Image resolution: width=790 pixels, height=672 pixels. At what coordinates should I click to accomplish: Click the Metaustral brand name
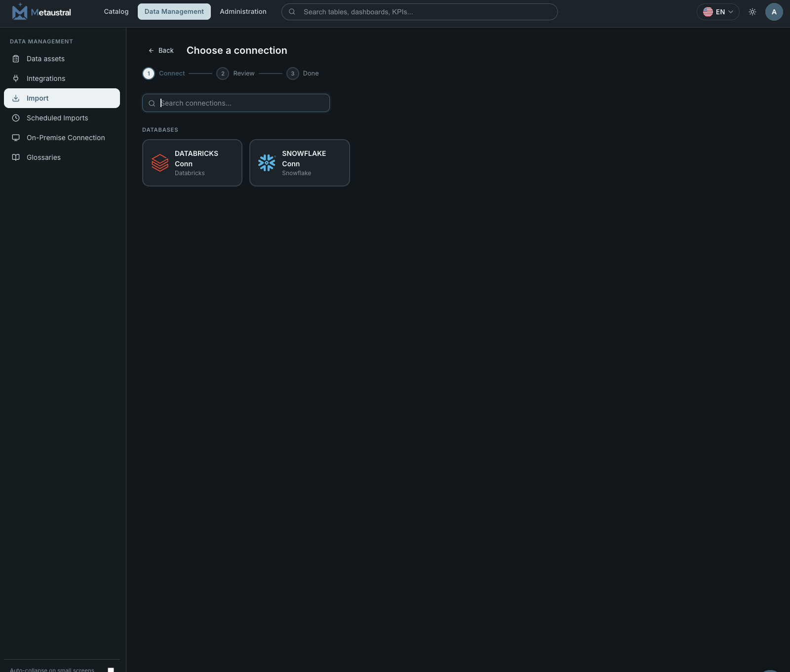tap(51, 12)
